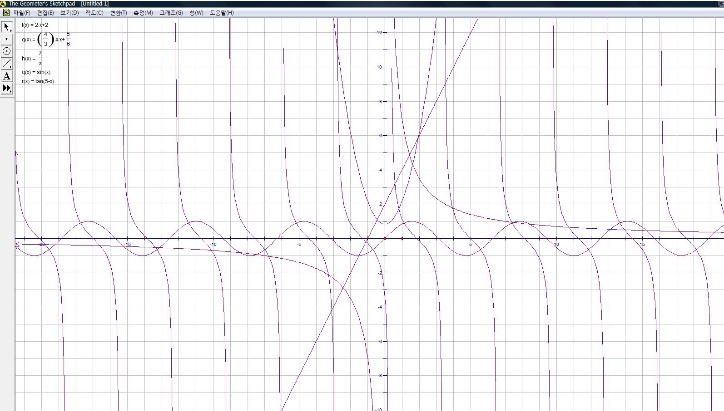The width and height of the screenshot is (724, 411).
Task: Select the Text tool labeled A
Action: pos(6,76)
